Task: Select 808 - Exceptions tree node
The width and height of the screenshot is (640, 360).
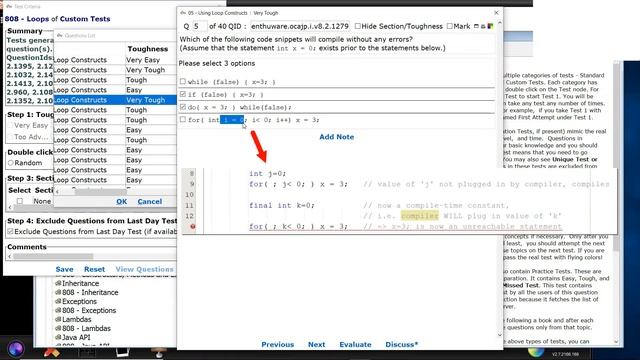Action: pos(89,310)
